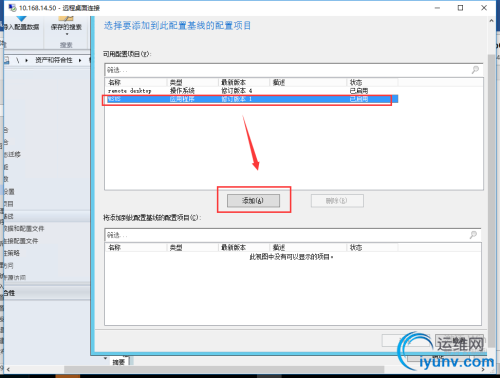Click the dialog scrollbar up arrow
500x378 pixels.
491,21
